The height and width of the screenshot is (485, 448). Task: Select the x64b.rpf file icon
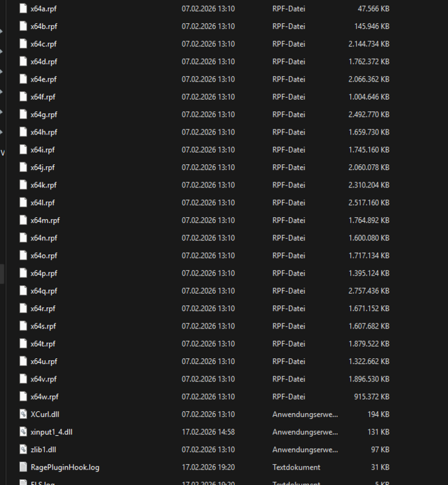click(23, 26)
